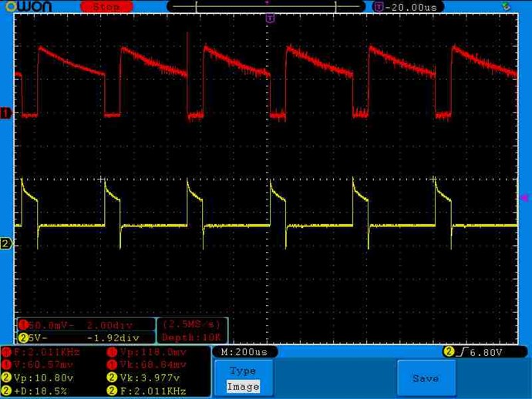This screenshot has height=399, width=532.
Task: Click the Save button
Action: click(426, 378)
